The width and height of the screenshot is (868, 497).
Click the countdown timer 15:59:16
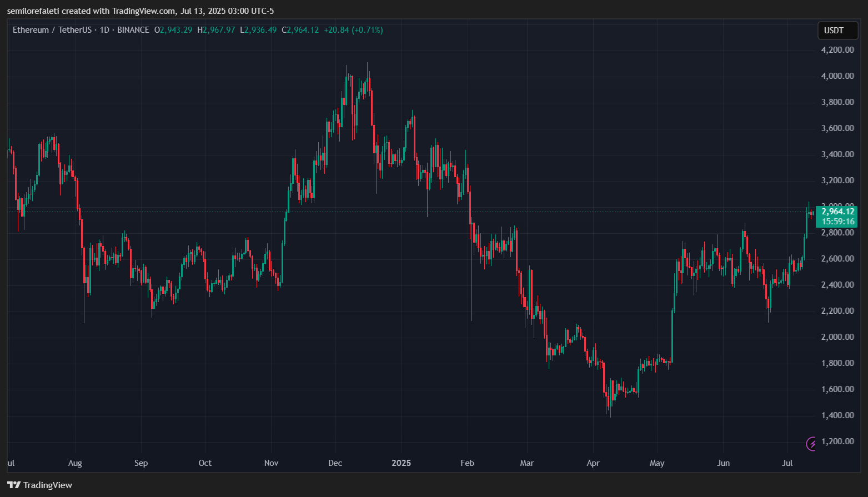837,222
